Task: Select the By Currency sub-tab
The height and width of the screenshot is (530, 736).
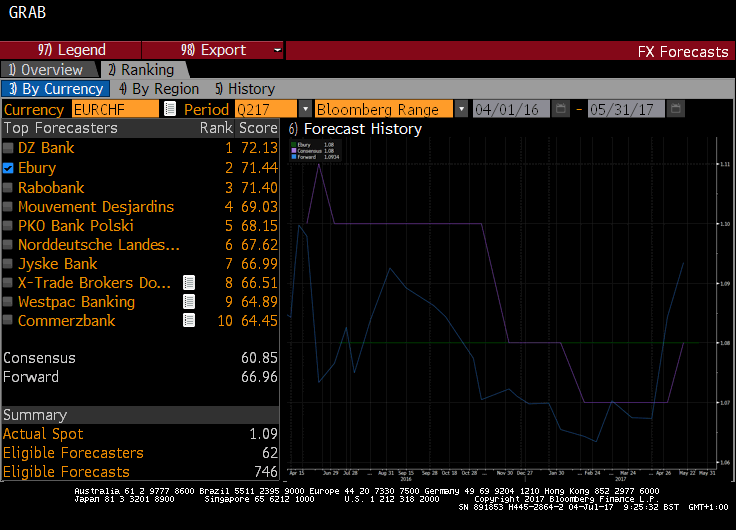Action: [x=56, y=89]
